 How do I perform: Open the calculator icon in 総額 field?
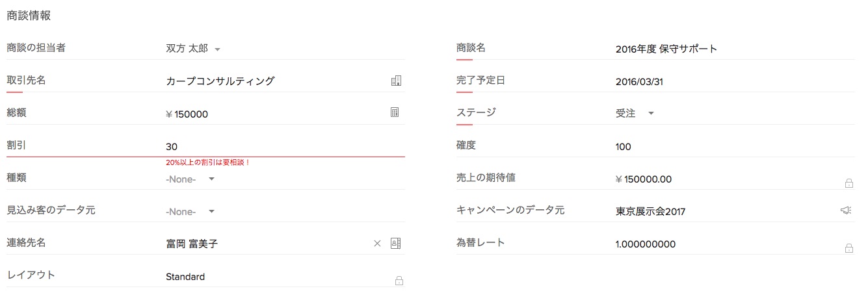pos(395,112)
